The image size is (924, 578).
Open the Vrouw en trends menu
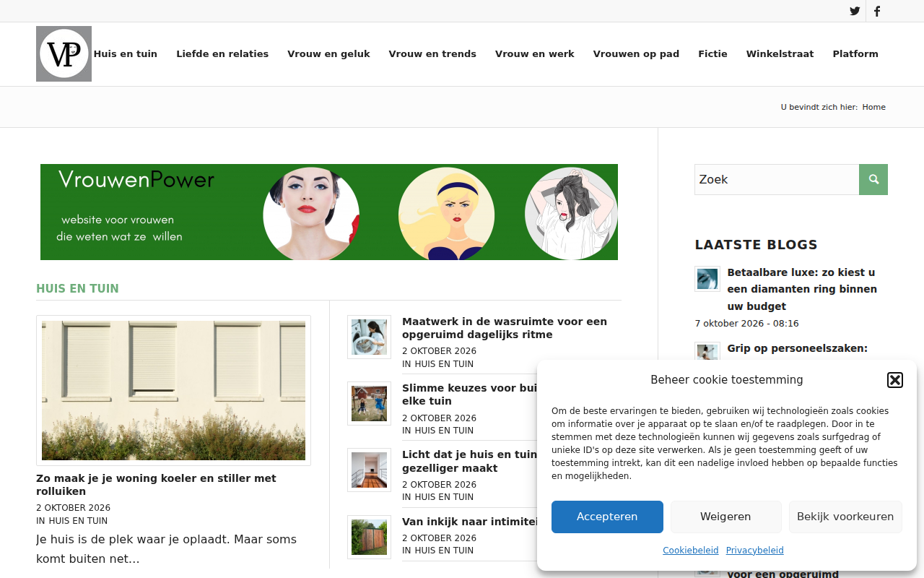point(432,54)
